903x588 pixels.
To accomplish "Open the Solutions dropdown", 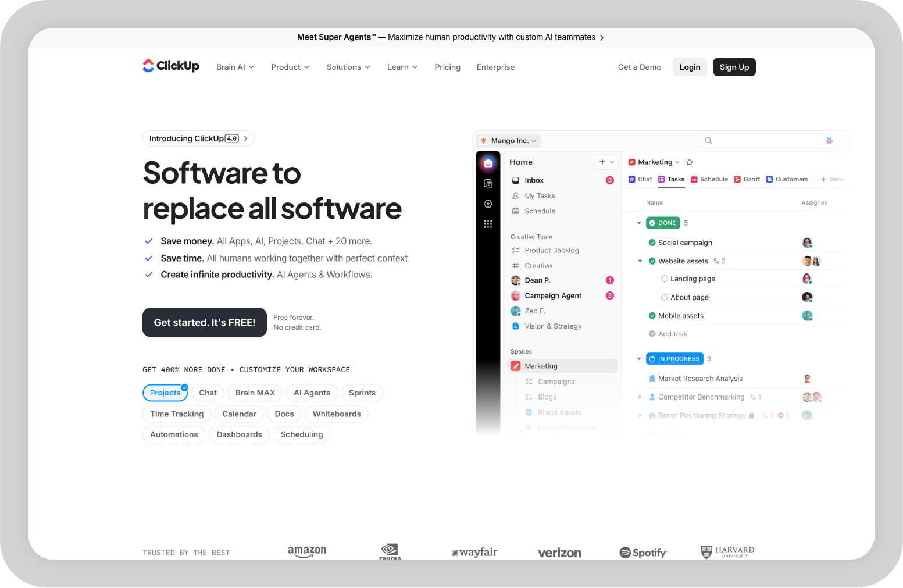I will [348, 67].
